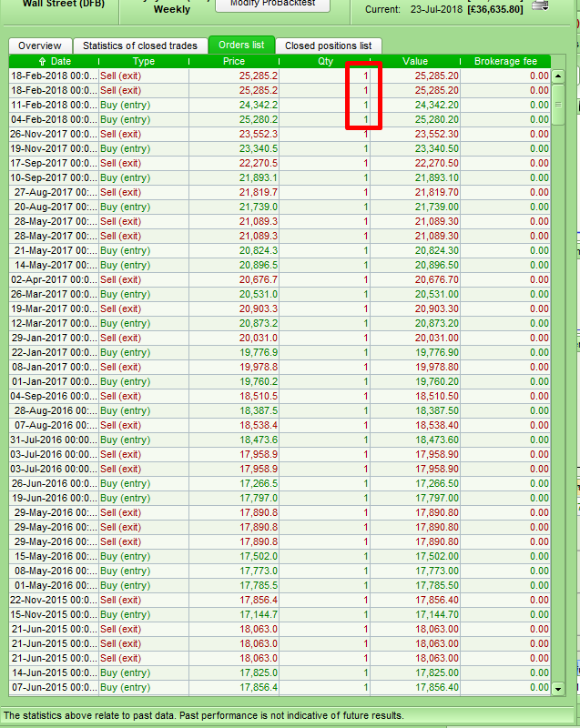Sort the table by Date column
The image size is (580, 728).
click(x=54, y=61)
